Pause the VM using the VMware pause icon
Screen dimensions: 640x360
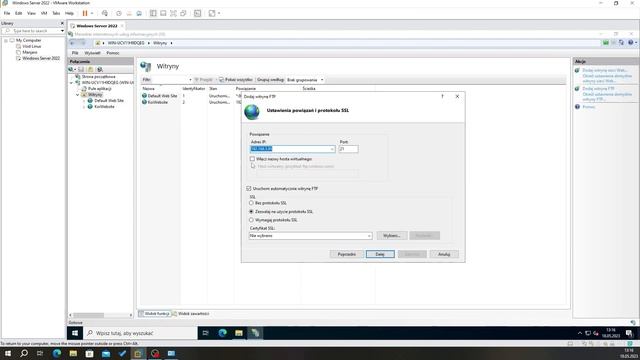tap(85, 13)
